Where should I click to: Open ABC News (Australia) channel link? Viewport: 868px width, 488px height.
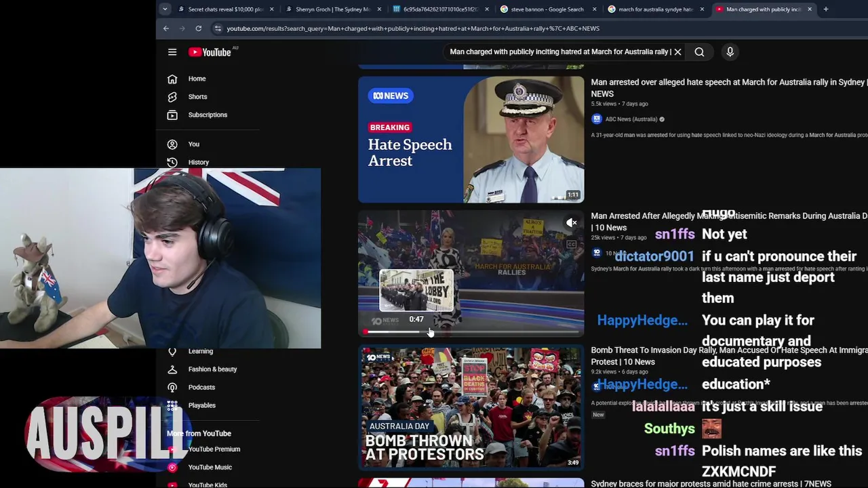click(x=631, y=119)
